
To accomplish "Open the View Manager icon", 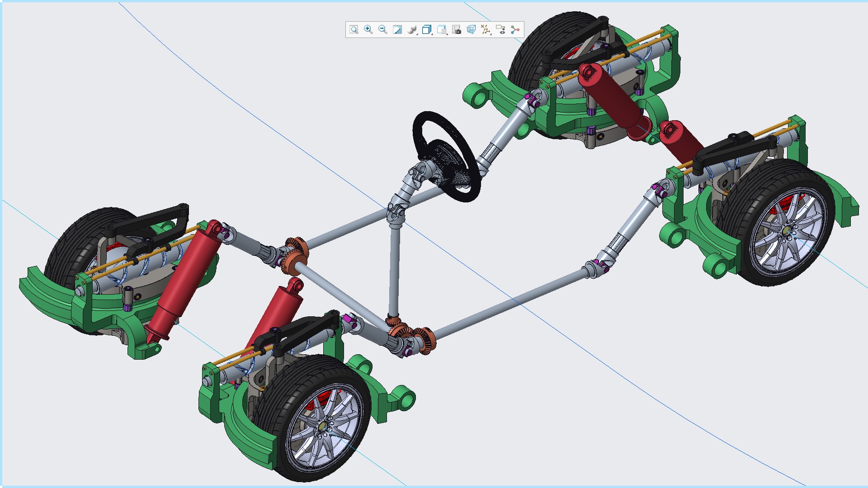I will pos(442,30).
